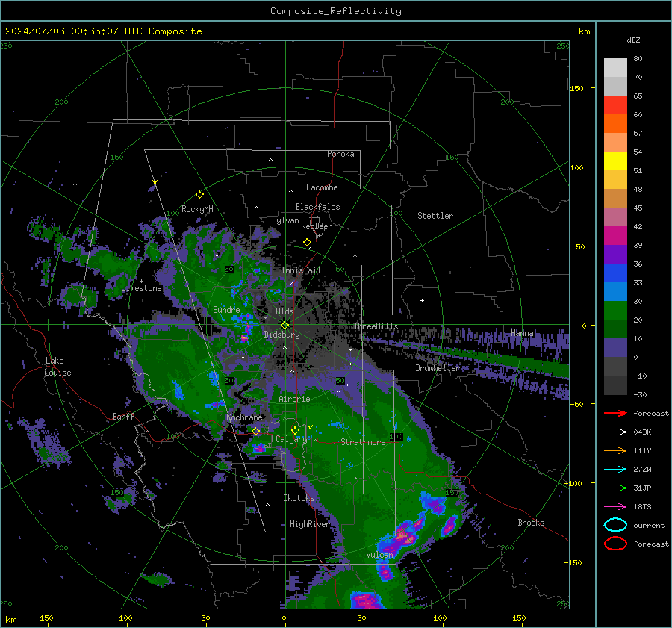672x628 pixels.
Task: Click the Innisfail city label
Action: [x=302, y=270]
